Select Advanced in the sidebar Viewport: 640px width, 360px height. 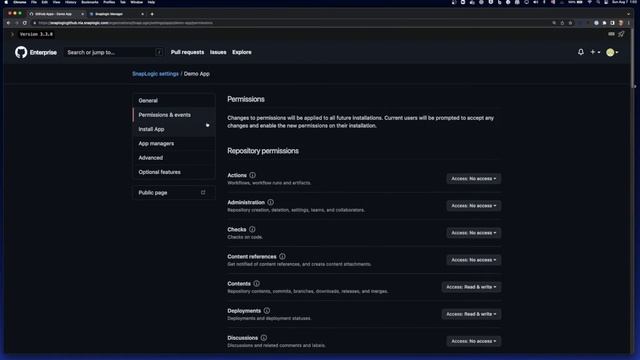[x=174, y=158]
